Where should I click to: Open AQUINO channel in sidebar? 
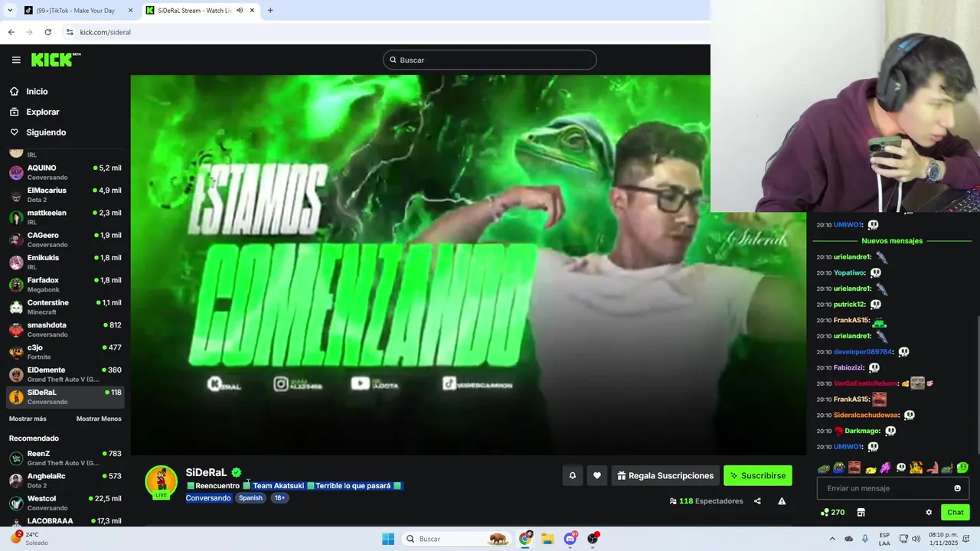[65, 172]
